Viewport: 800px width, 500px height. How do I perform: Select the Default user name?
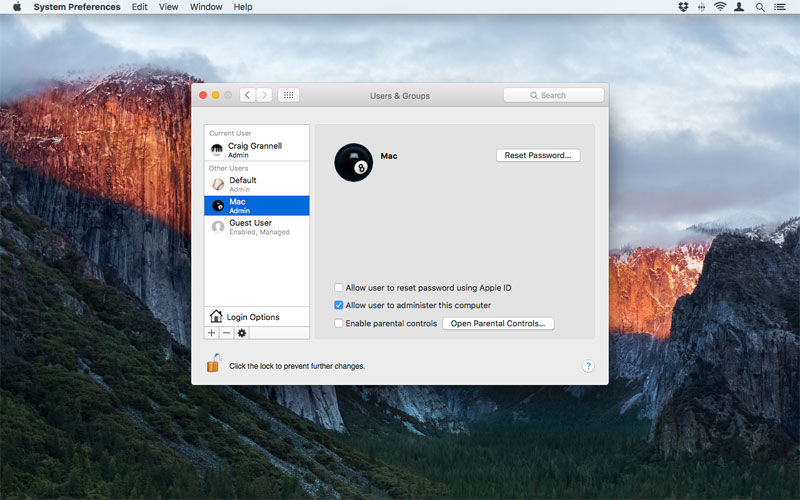(243, 180)
